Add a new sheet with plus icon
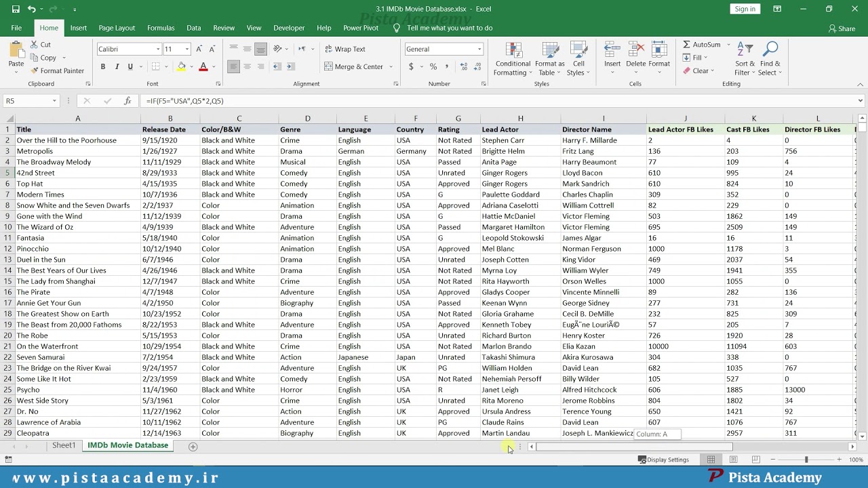This screenshot has height=488, width=868. coord(193,446)
